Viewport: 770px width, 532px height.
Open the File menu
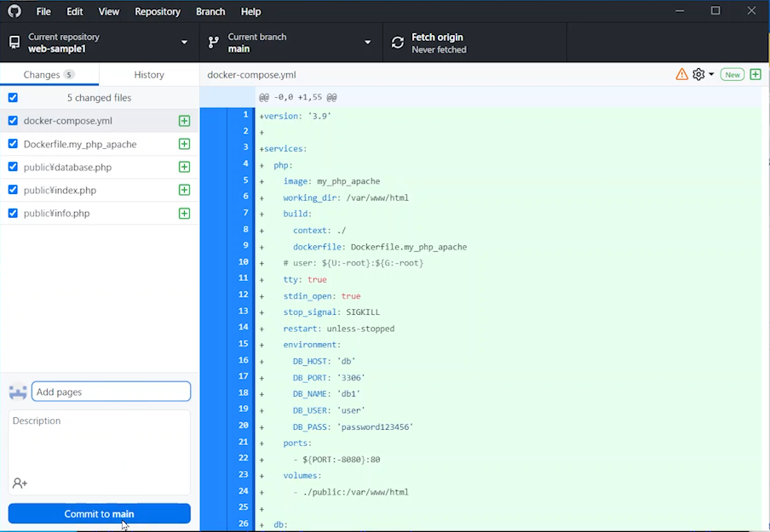(x=43, y=11)
